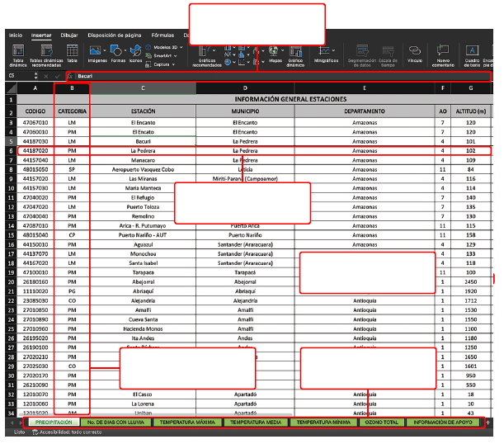This screenshot has height=444, width=504.
Task: Expand the Modelos 3D dropdown
Action: pos(181,47)
